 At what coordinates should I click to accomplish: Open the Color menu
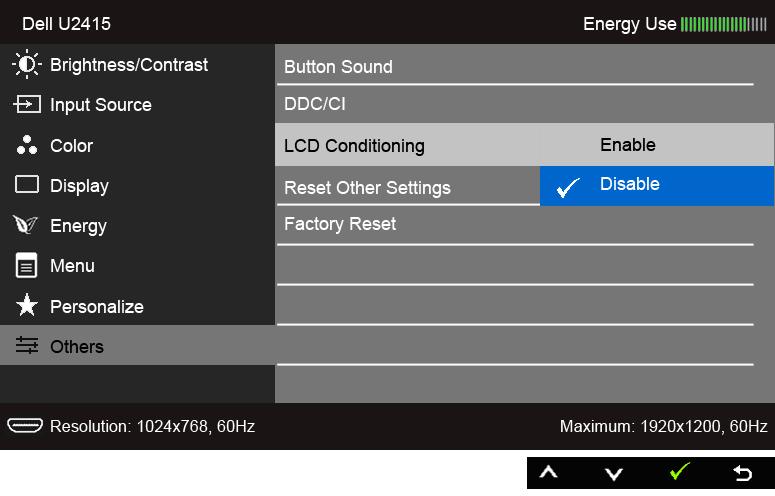tap(137, 145)
